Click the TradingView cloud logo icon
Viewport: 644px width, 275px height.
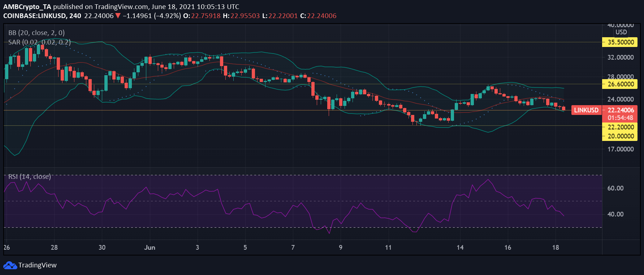click(10, 266)
